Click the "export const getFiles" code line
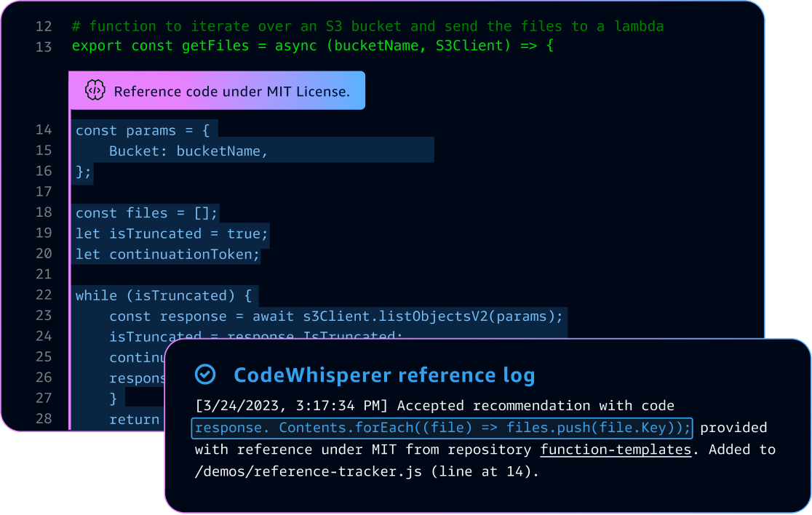Viewport: 812px width, 515px height. click(313, 47)
